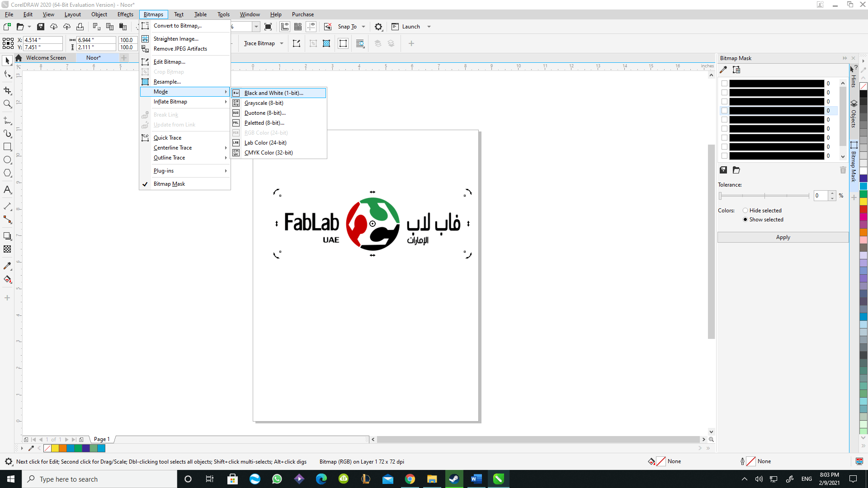Click the Full-screen preview icon

click(x=268, y=27)
